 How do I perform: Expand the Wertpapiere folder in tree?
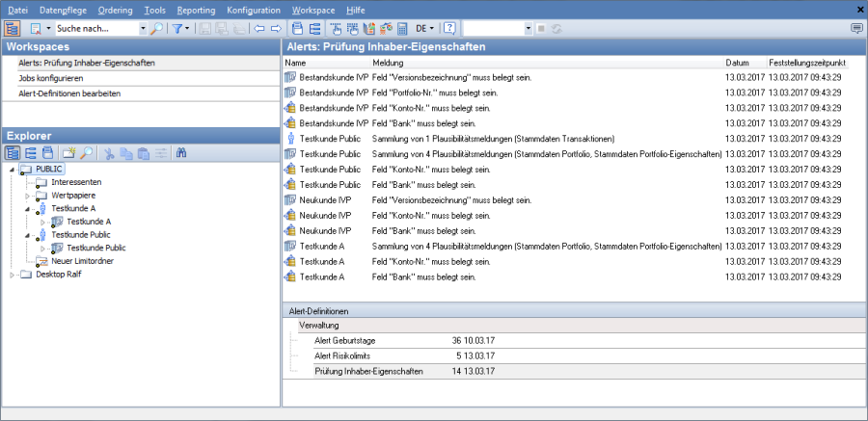(28, 196)
